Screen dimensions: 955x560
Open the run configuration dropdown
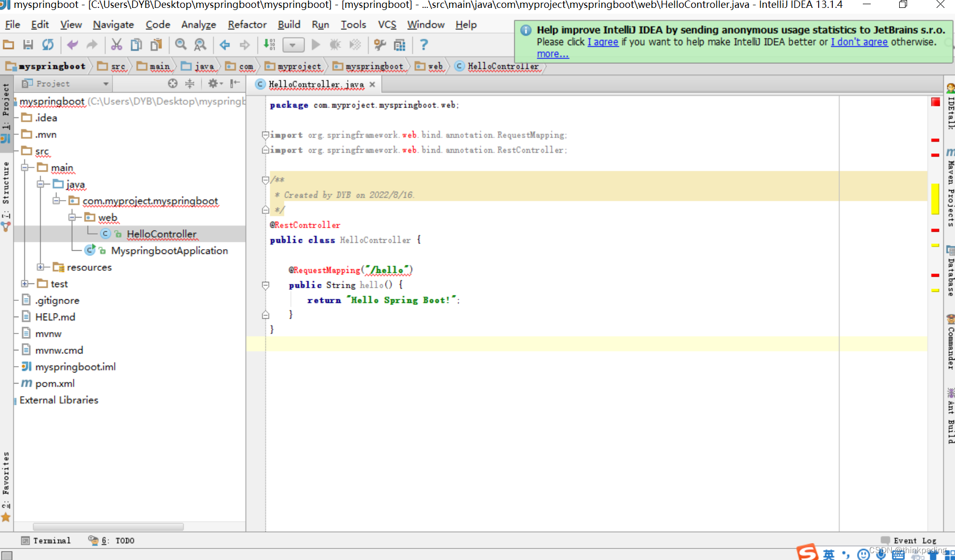[x=293, y=45]
